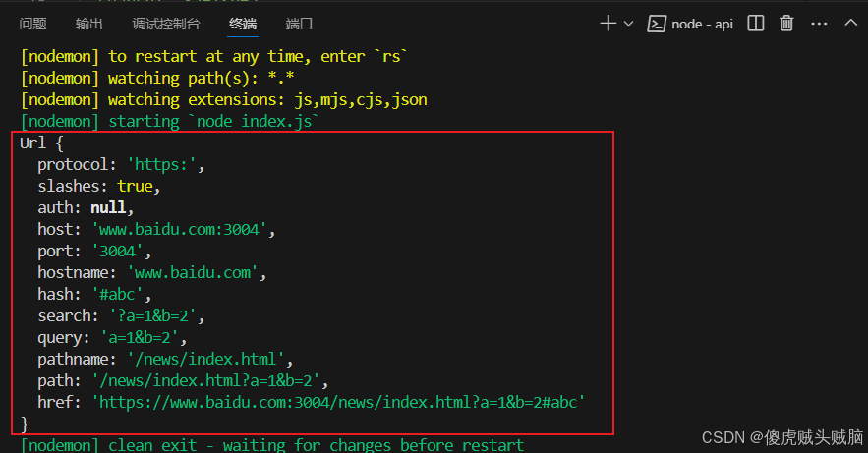Click the hash '#abc' line
The height and width of the screenshot is (453, 868).
point(94,294)
